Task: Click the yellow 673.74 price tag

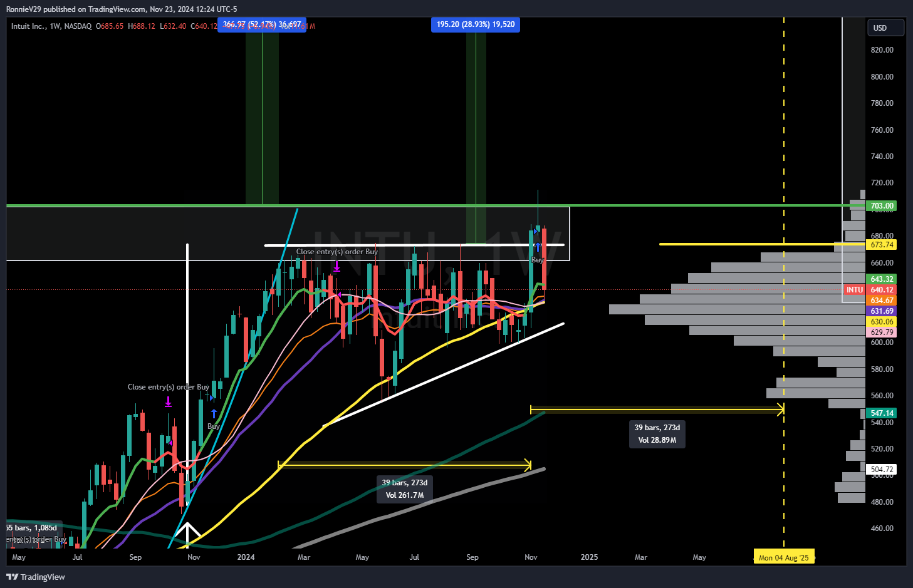Action: [x=881, y=245]
